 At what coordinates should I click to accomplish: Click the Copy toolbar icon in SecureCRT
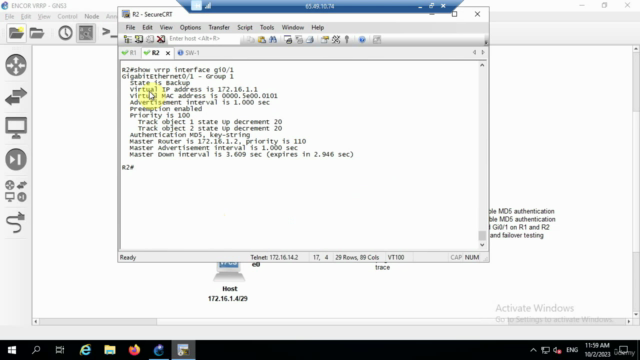pyautogui.click(x=250, y=39)
